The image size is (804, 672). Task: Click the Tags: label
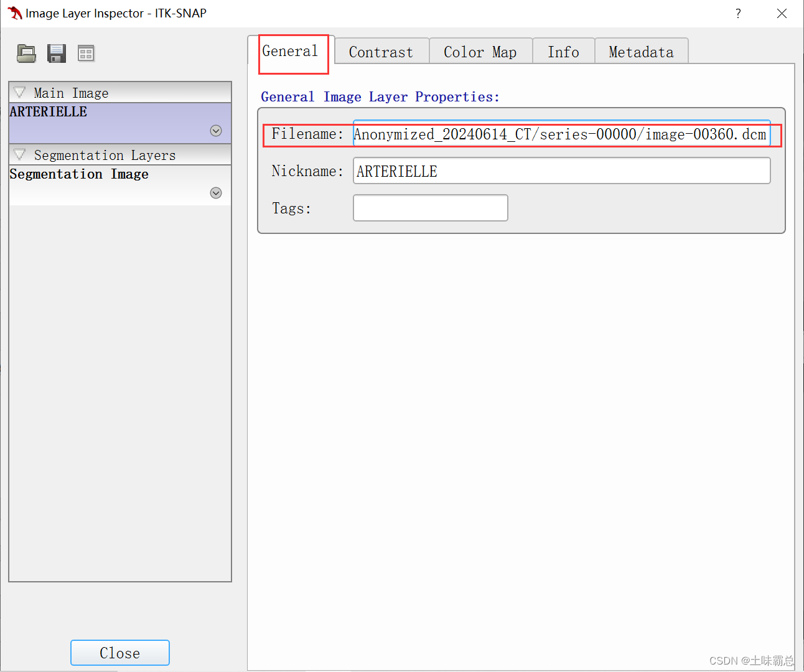click(291, 208)
